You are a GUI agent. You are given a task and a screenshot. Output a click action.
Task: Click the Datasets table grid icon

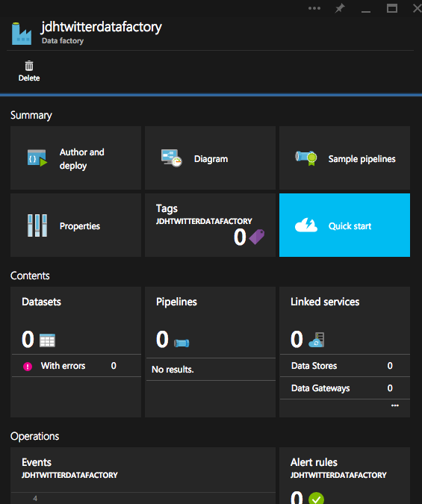[x=47, y=340]
